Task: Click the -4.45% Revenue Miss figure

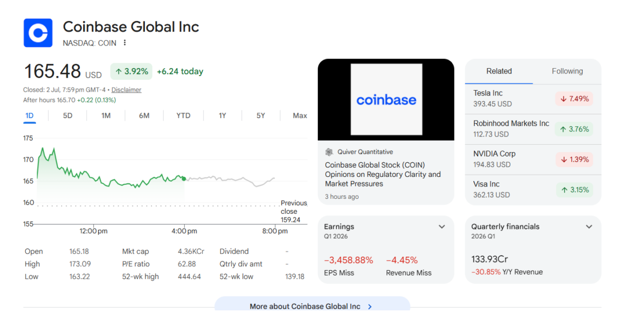Action: [402, 260]
